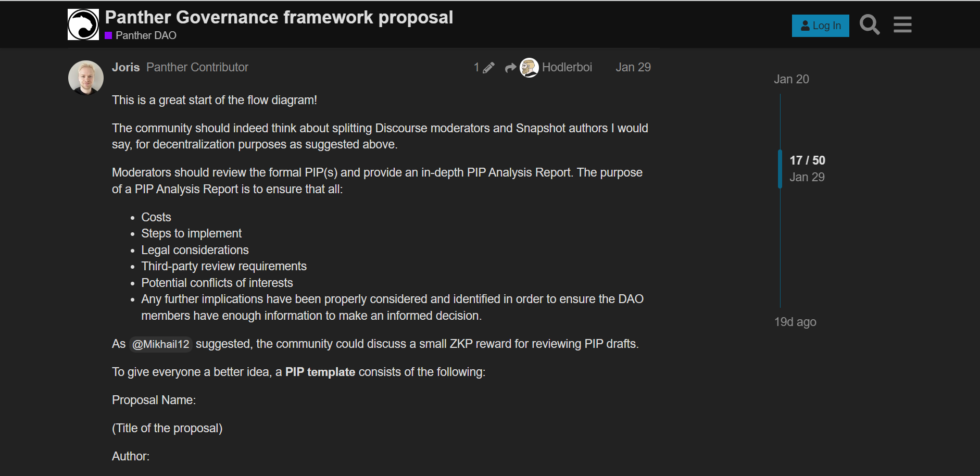Click the timeline scroller handle

(780, 169)
